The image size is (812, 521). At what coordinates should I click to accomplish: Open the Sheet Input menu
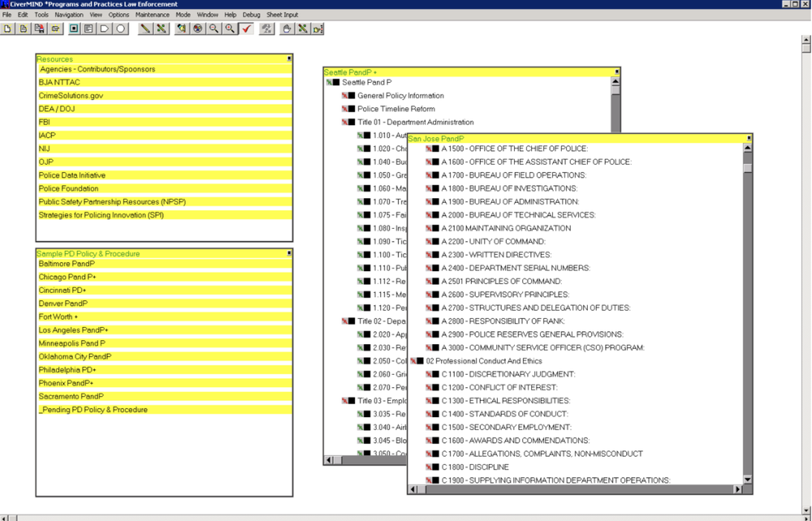click(x=283, y=15)
